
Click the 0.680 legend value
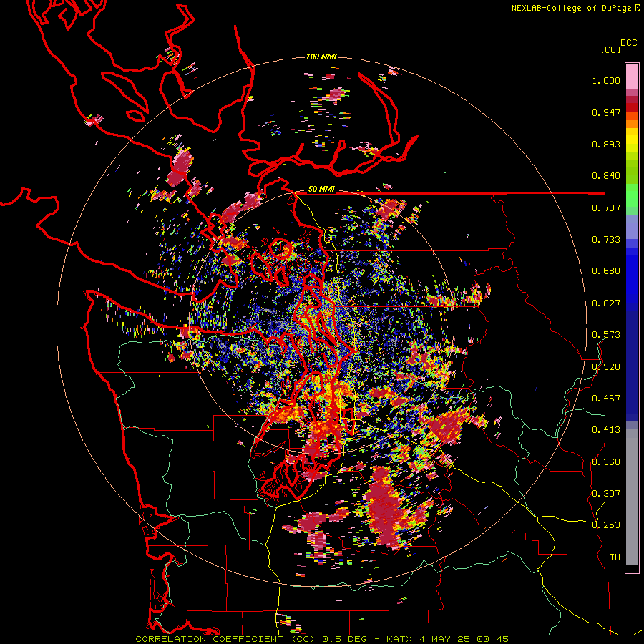tap(606, 271)
